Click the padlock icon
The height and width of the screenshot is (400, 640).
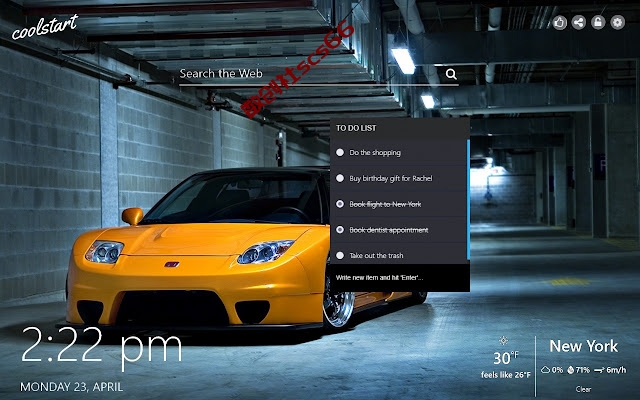tap(598, 22)
